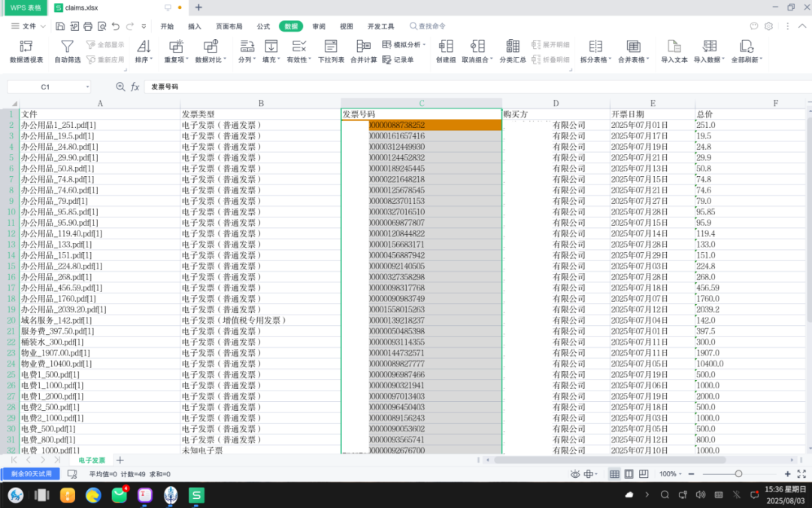Collapse the ribbon with the chevron
The width and height of the screenshot is (812, 508).
pos(802,26)
